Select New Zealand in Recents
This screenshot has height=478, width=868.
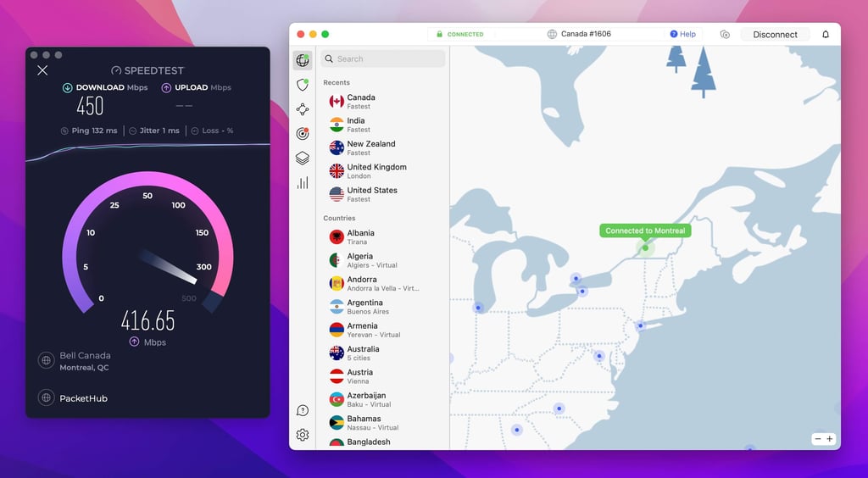(383, 147)
